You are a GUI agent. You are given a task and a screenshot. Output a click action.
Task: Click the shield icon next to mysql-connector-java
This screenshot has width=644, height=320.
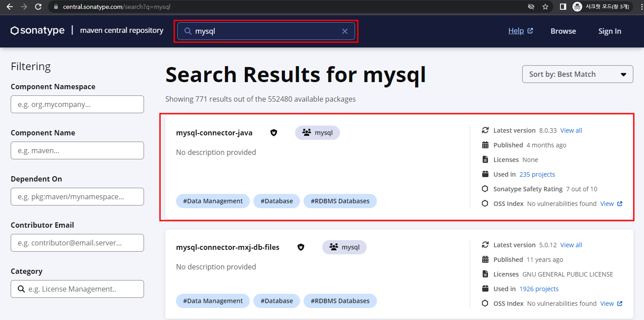coord(274,133)
